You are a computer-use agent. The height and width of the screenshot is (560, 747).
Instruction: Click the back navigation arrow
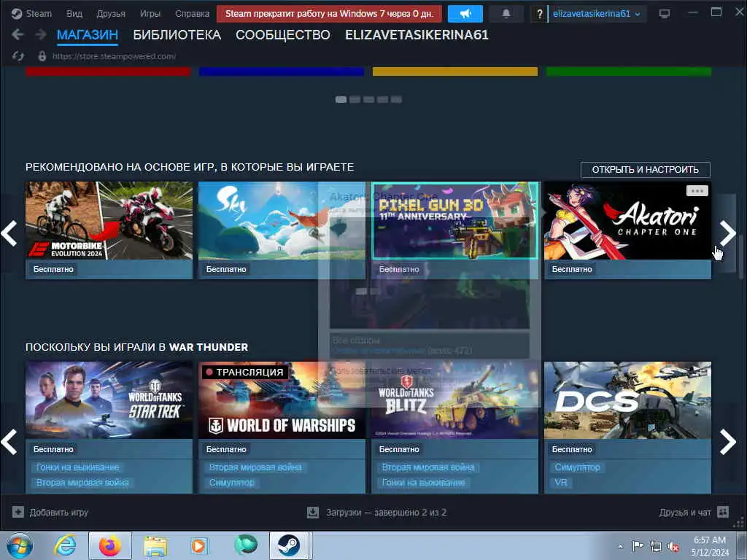(18, 35)
